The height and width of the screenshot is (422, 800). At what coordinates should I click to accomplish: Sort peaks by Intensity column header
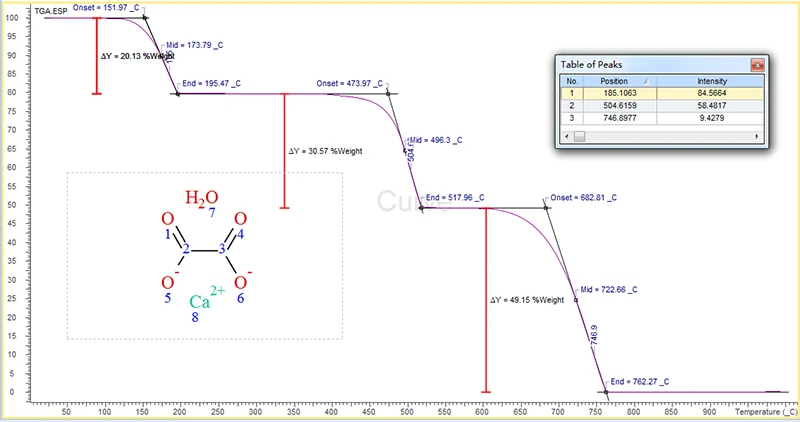point(711,81)
